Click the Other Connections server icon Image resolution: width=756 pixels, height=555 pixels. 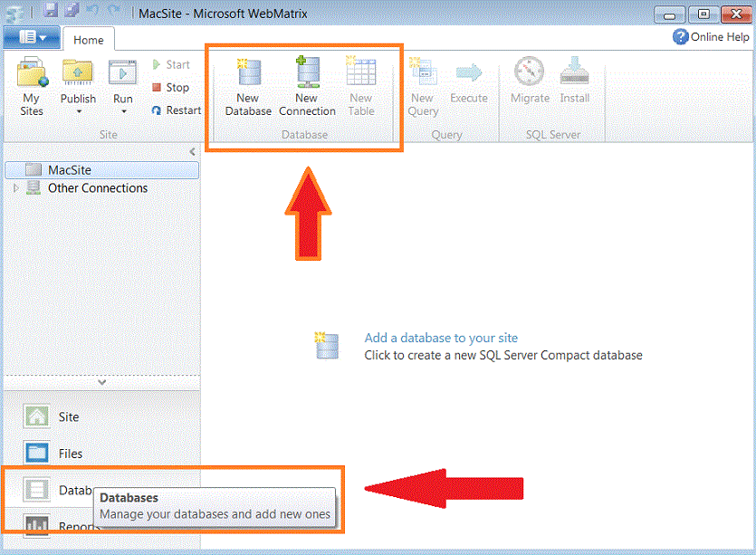coord(33,187)
